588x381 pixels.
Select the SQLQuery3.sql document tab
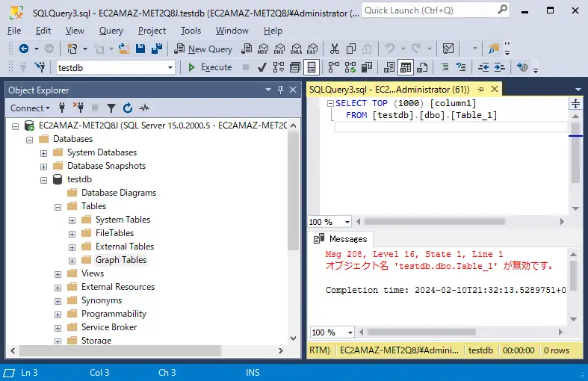389,89
